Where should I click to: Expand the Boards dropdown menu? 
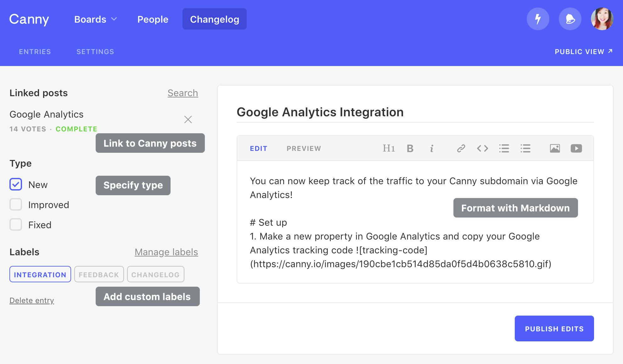point(96,19)
